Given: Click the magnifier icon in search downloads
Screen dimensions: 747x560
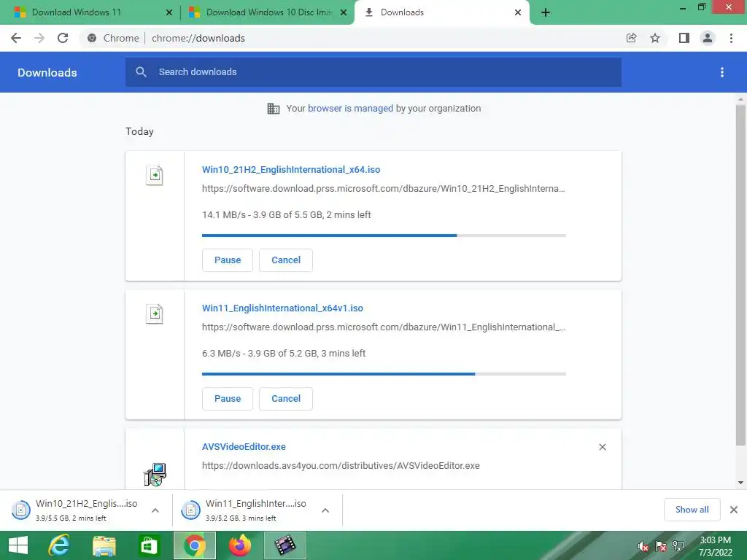Looking at the screenshot, I should click(141, 72).
